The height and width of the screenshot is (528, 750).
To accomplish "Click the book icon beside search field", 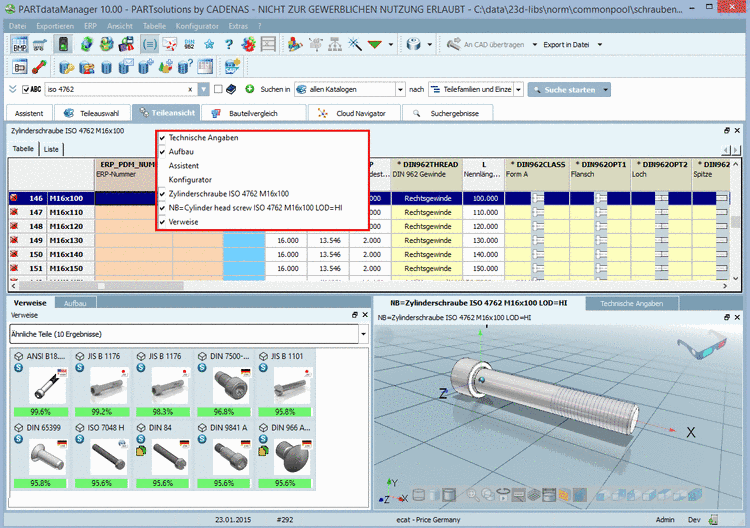I will [x=232, y=89].
